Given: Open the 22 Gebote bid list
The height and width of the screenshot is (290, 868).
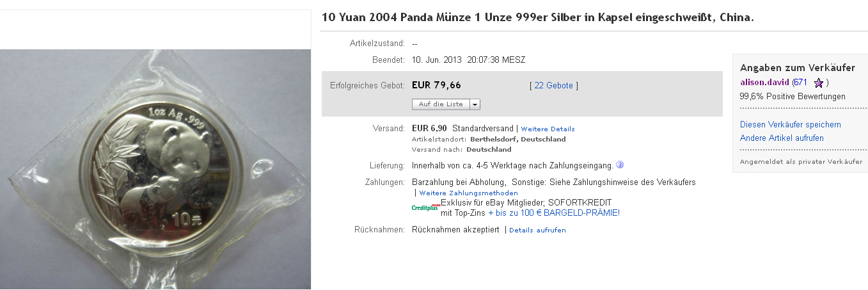Looking at the screenshot, I should click(554, 85).
